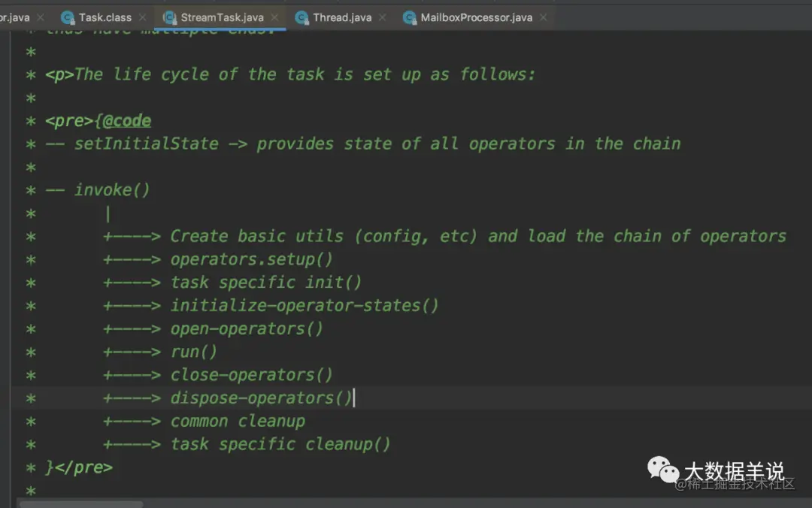This screenshot has width=812, height=508.
Task: Click 'task specific init()' line
Action: pos(265,283)
